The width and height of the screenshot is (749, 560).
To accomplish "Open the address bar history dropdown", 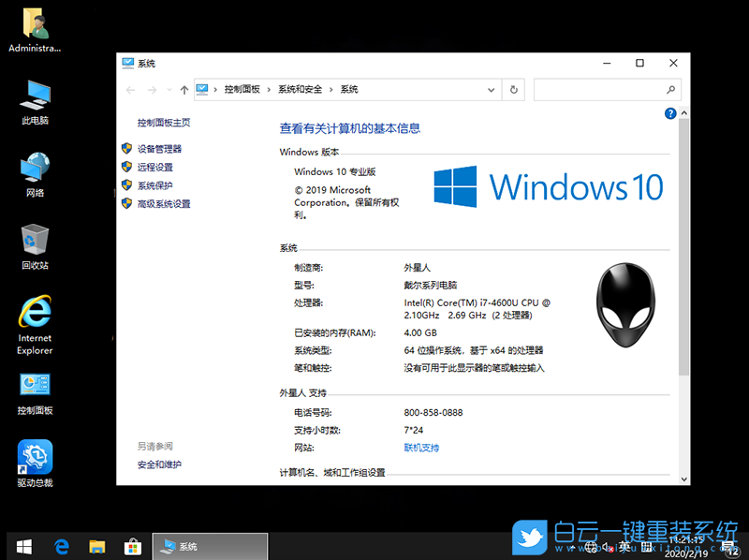I will click(x=491, y=90).
